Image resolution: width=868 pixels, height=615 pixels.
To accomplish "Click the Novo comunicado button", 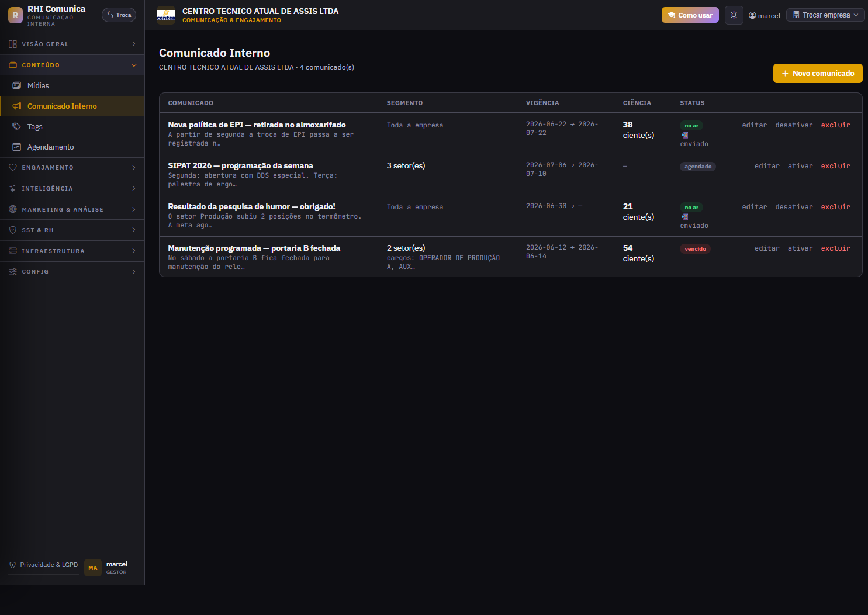I will [818, 73].
